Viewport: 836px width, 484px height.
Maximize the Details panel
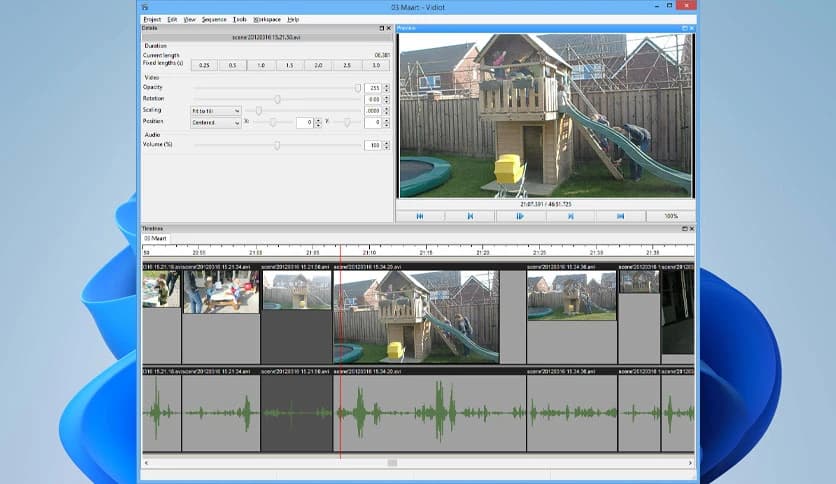click(x=381, y=28)
